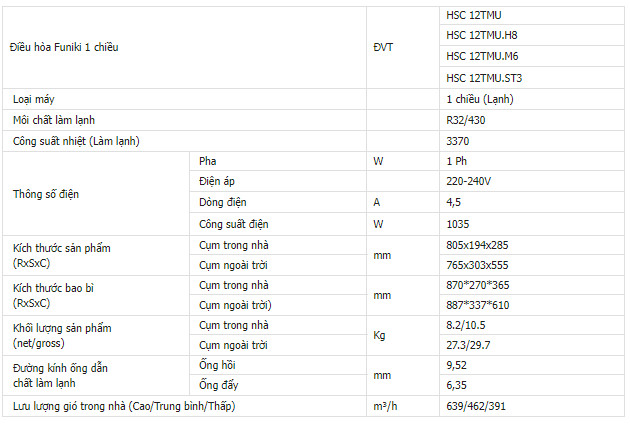Click the Dòng điện row label

[x=222, y=203]
